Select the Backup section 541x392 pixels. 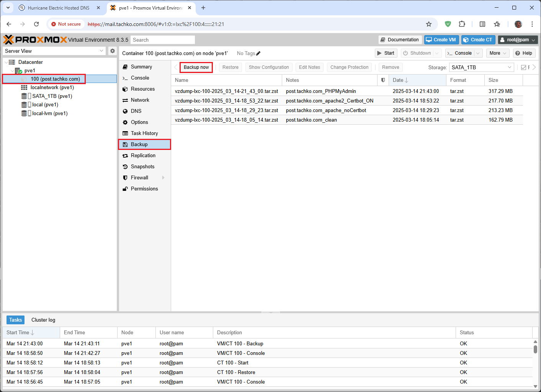click(x=145, y=144)
